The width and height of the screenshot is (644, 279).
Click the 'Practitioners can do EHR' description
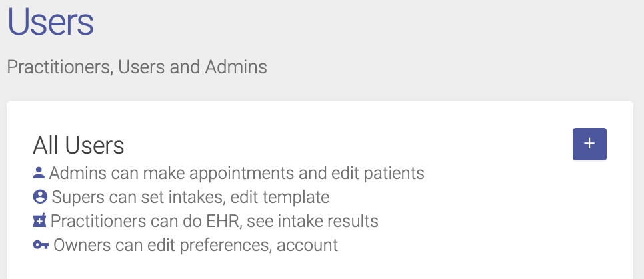pyautogui.click(x=215, y=221)
